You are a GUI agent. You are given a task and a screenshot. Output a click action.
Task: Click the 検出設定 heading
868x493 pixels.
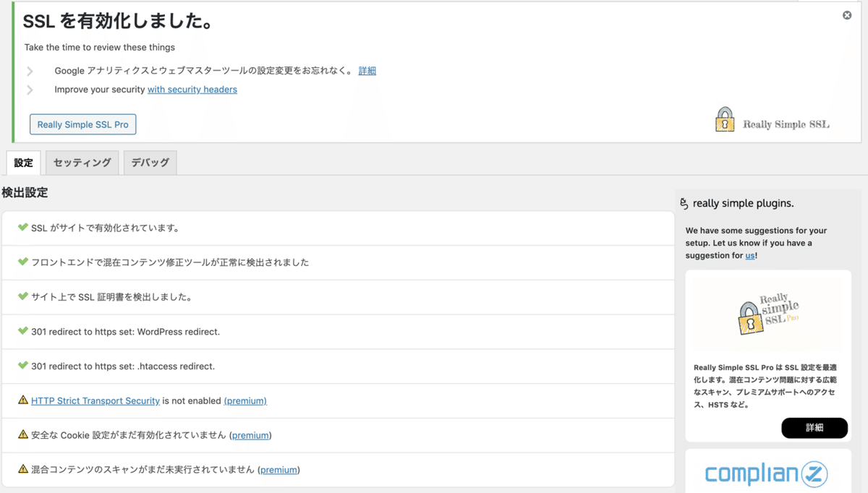pyautogui.click(x=25, y=193)
